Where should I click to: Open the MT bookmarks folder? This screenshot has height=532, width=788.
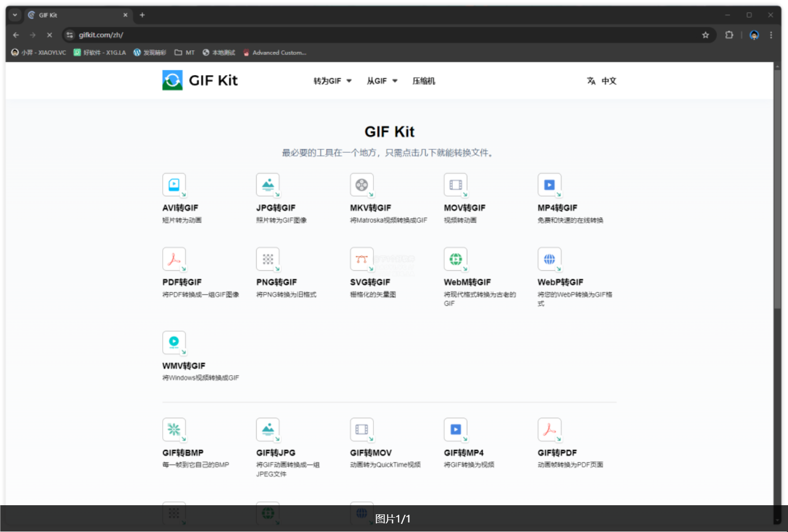185,53
